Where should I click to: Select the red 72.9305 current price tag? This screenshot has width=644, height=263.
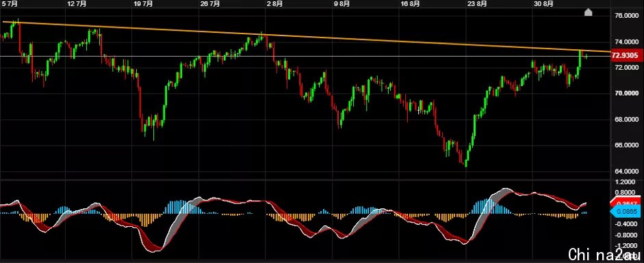point(627,55)
